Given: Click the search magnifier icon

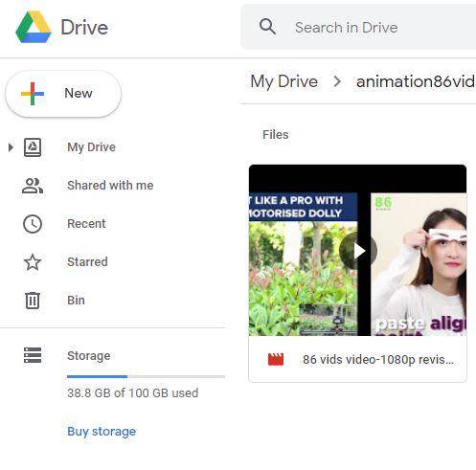Looking at the screenshot, I should (267, 27).
